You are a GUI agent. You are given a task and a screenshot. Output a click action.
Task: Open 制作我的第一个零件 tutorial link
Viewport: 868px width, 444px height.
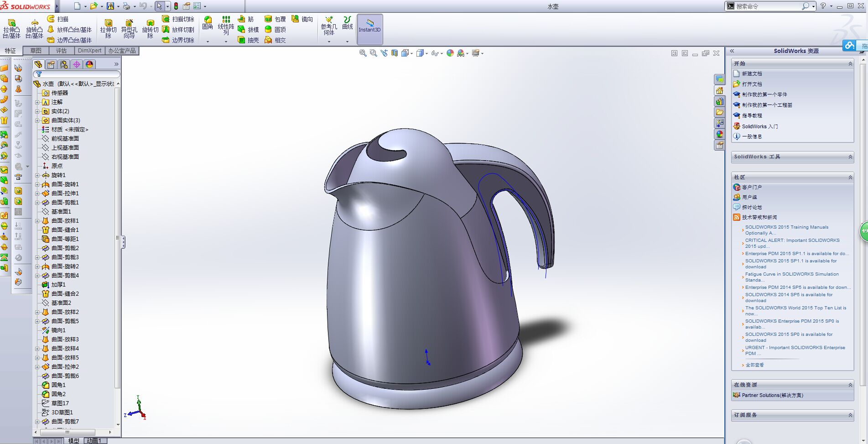pyautogui.click(x=764, y=94)
